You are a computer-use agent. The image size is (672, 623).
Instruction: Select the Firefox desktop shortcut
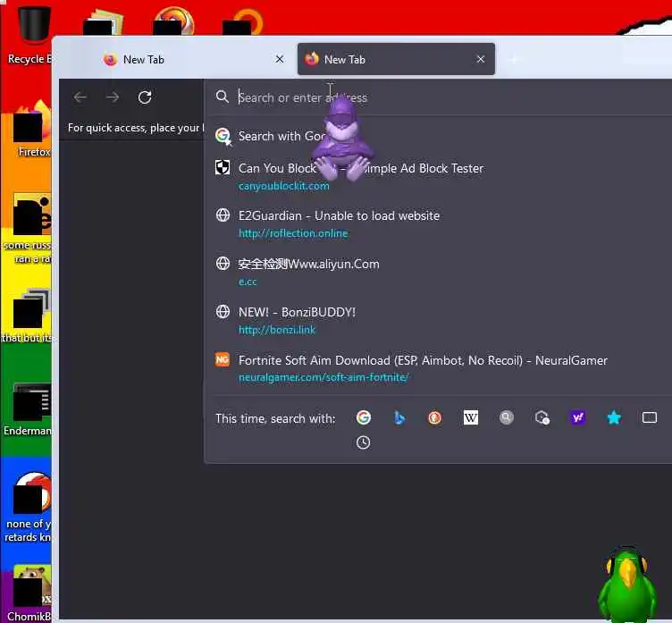pyautogui.click(x=32, y=129)
